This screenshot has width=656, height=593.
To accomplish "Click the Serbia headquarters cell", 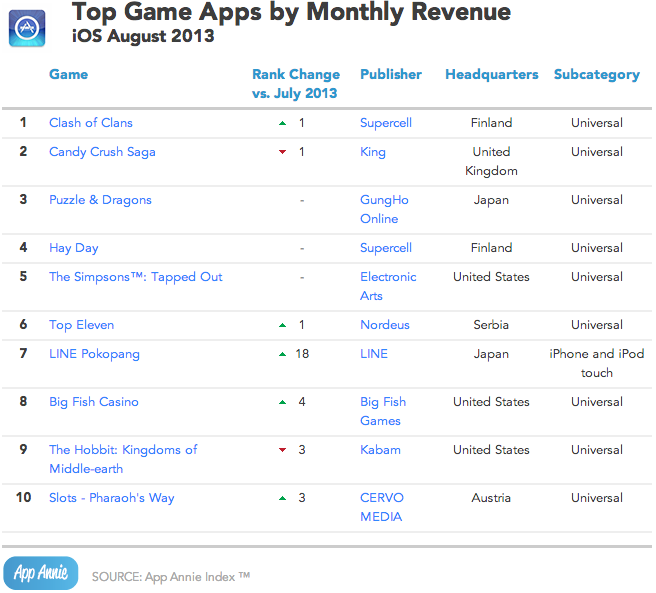I will (491, 325).
